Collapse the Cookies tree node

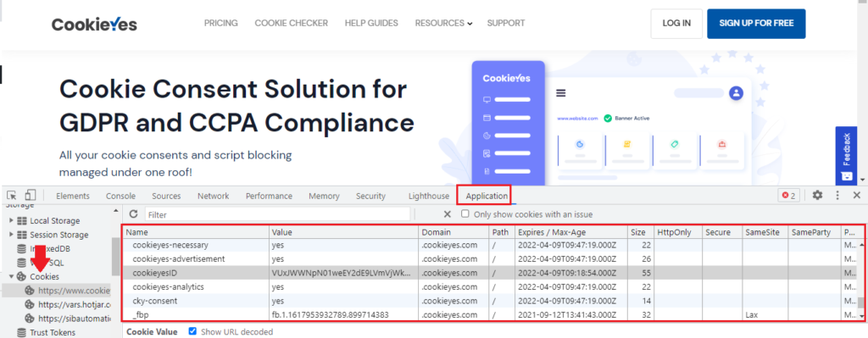11,276
